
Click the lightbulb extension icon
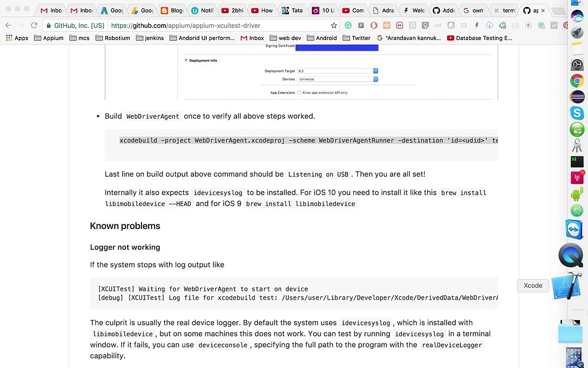tap(425, 26)
